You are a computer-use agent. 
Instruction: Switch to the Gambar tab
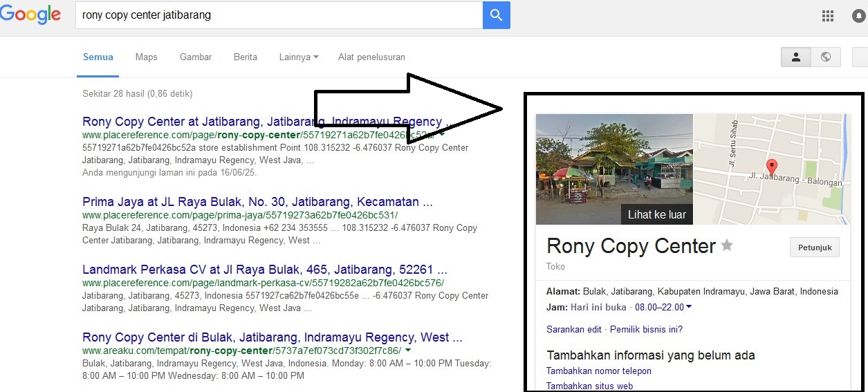196,57
